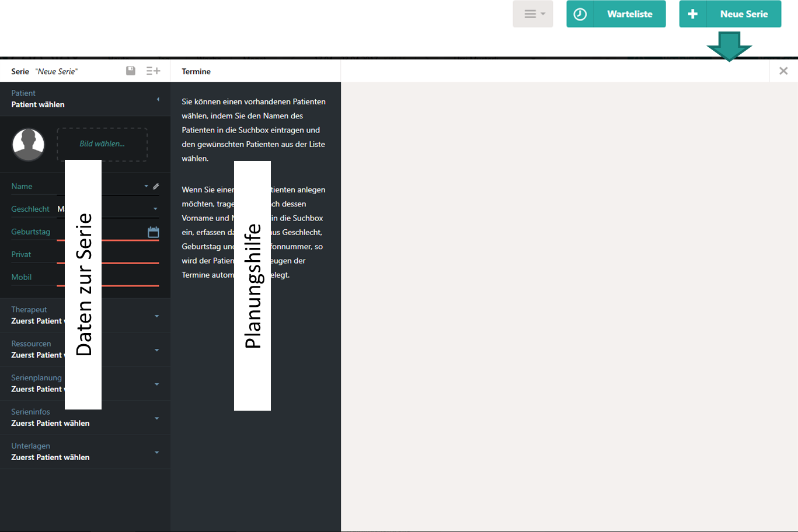This screenshot has width=798, height=532.
Task: Expand the Ressourcen section
Action: click(x=156, y=350)
